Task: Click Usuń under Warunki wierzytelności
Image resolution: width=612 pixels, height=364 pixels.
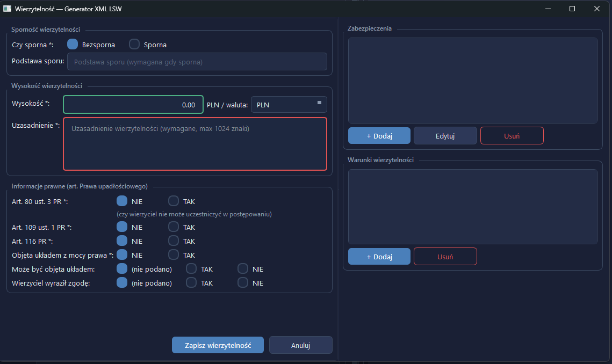Action: (445, 257)
